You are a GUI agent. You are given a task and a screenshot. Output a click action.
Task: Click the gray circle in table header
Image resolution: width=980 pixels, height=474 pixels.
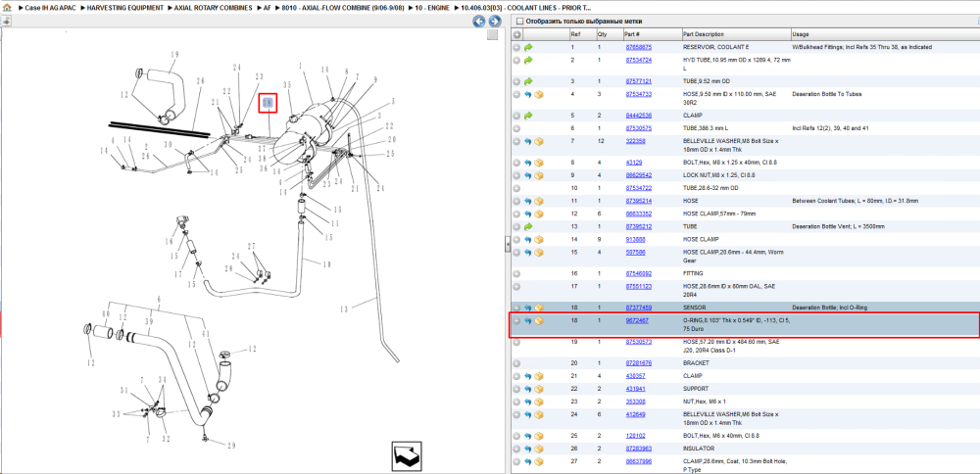pos(516,35)
